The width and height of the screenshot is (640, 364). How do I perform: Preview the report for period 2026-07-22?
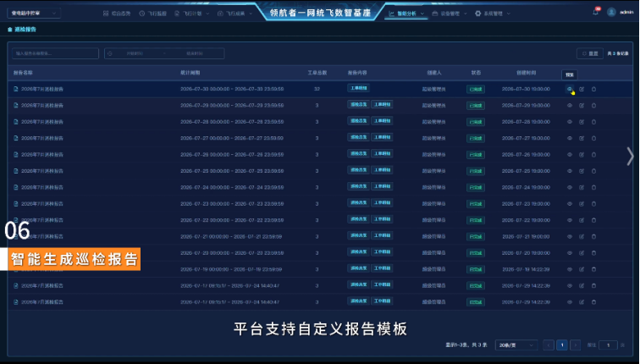[570, 220]
